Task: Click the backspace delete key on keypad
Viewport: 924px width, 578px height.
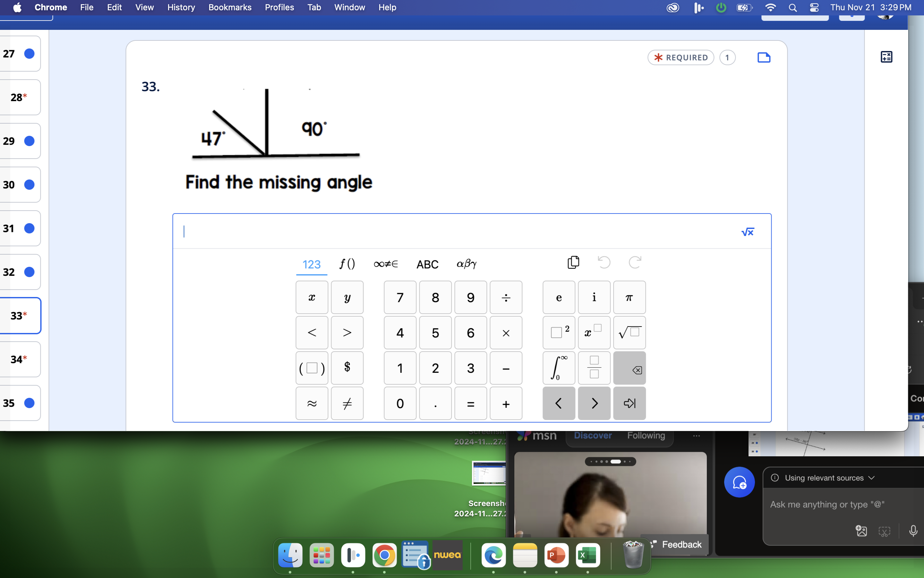Action: tap(629, 368)
